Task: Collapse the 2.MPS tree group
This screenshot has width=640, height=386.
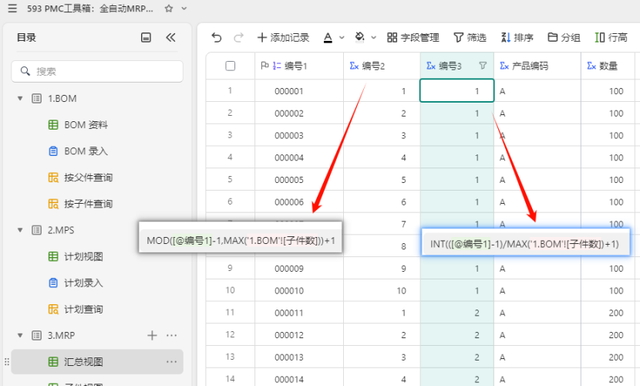Action: [x=20, y=230]
